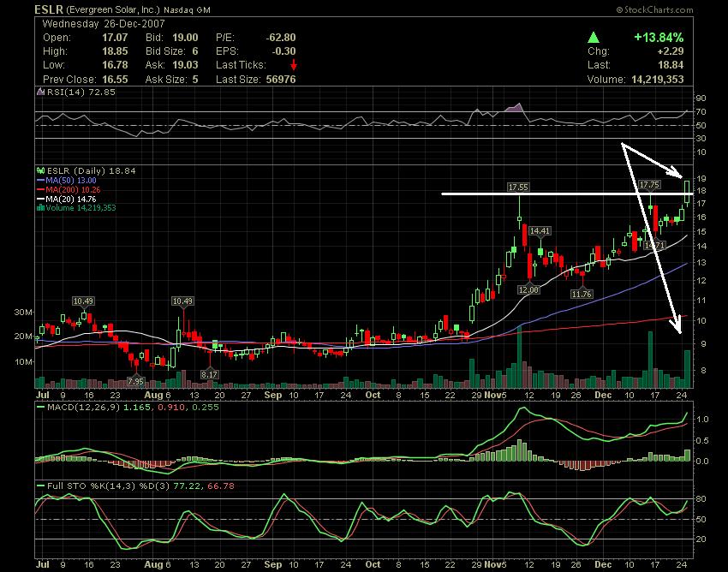Click the red MA(200) legend line swatch
Screen dimensions: 728x572
click(x=41, y=190)
